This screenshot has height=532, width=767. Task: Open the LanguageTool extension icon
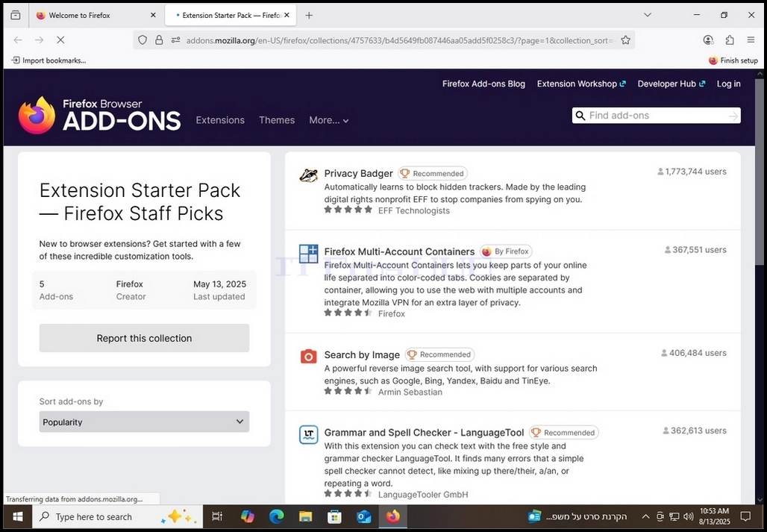coord(308,434)
